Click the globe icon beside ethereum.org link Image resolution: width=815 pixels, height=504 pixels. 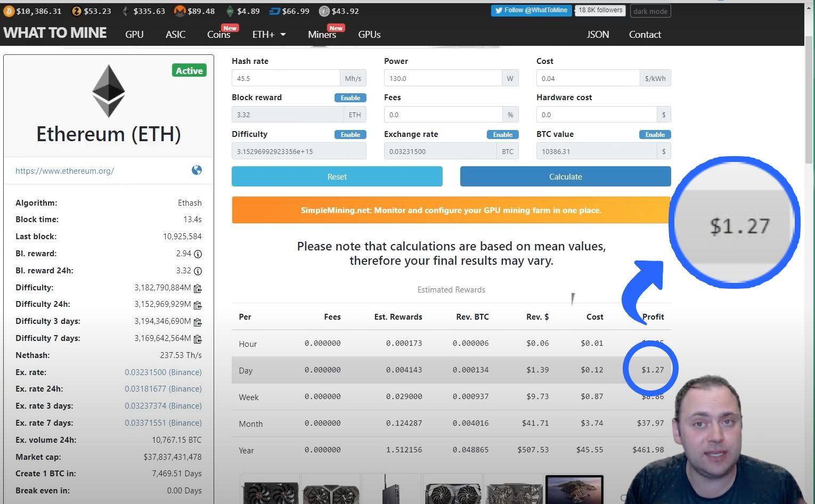[197, 170]
